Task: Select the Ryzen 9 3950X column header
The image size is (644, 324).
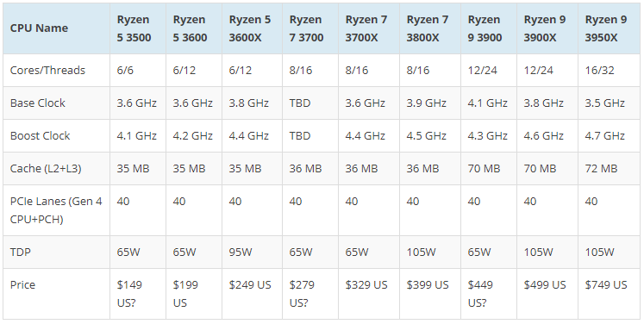Action: click(x=610, y=28)
